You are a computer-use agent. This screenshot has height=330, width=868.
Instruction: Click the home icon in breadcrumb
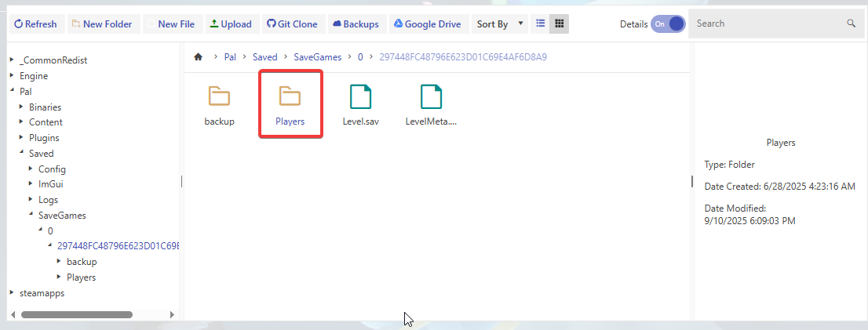click(x=199, y=57)
